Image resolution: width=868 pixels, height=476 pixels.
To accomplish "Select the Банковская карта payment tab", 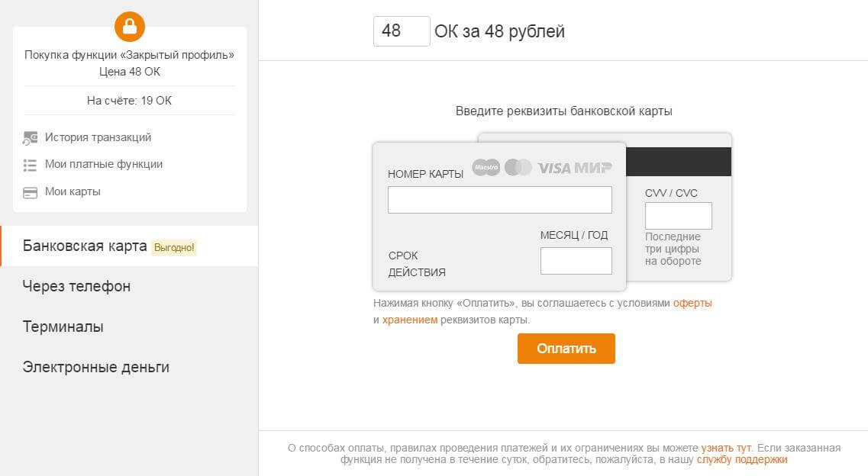I will pos(85,246).
